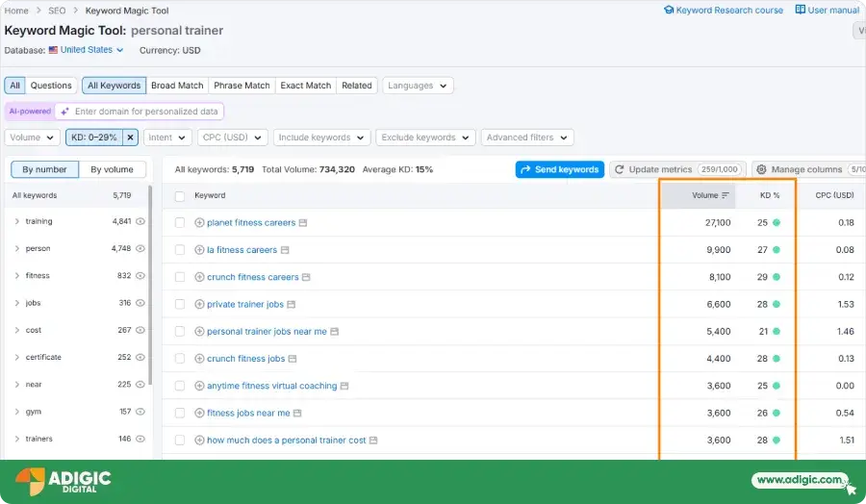
Task: Toggle eye icon for jobs group
Action: click(x=140, y=303)
